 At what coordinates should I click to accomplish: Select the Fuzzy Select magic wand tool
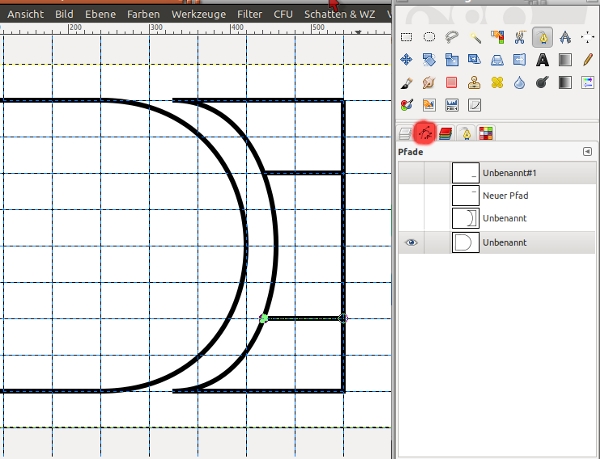tap(475, 37)
